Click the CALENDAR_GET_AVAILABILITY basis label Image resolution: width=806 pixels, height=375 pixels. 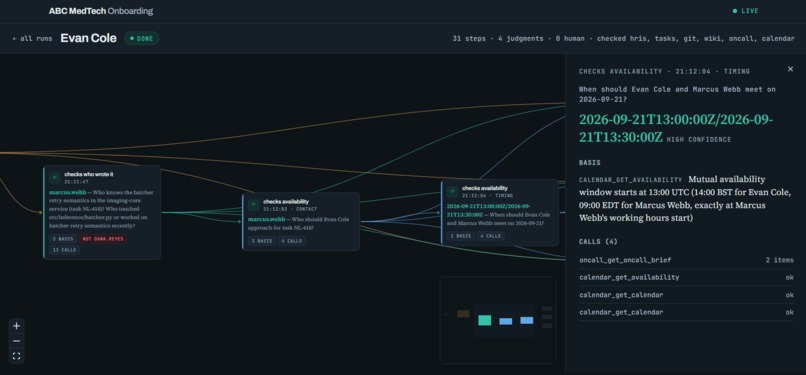[x=630, y=180]
